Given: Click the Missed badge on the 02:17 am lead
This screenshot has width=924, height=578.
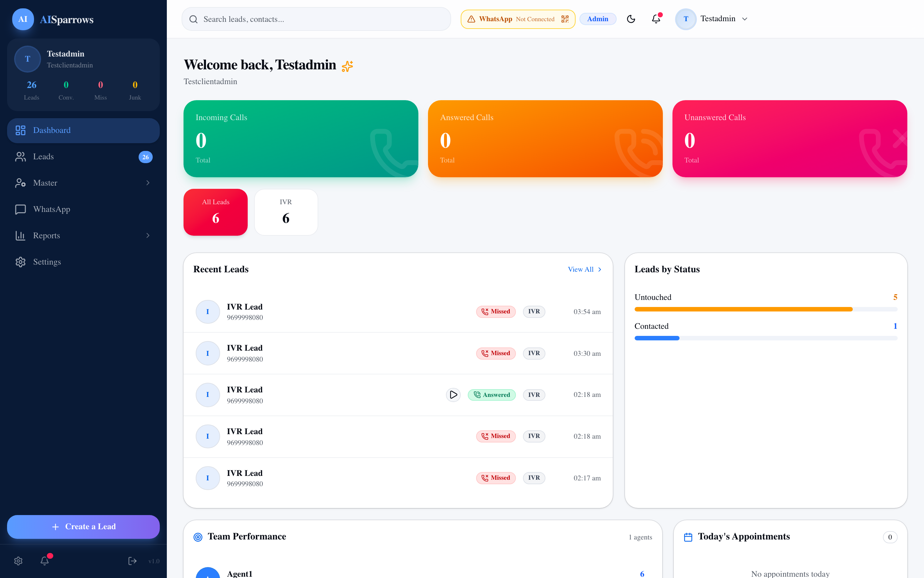Looking at the screenshot, I should [496, 478].
